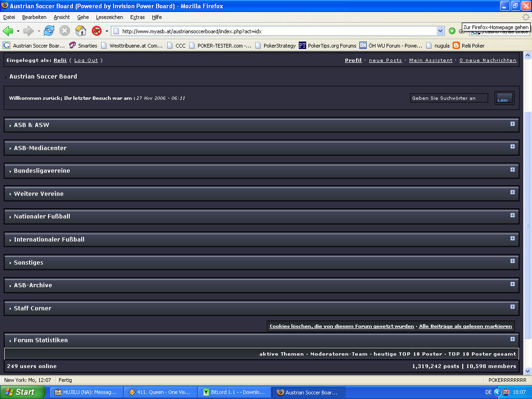The width and height of the screenshot is (532, 399).
Task: Toggle Bundesligavereine category plus icon
Action: [x=513, y=169]
